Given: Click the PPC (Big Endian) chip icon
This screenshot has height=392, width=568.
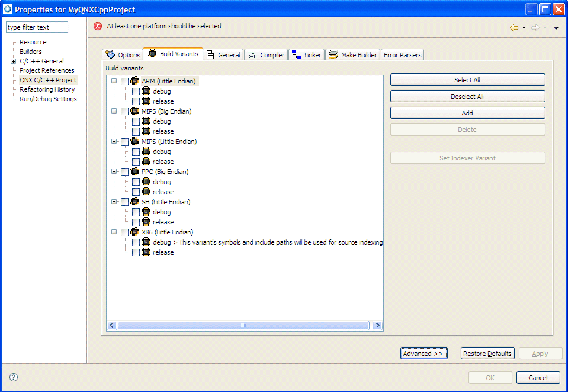Looking at the screenshot, I should (x=135, y=172).
